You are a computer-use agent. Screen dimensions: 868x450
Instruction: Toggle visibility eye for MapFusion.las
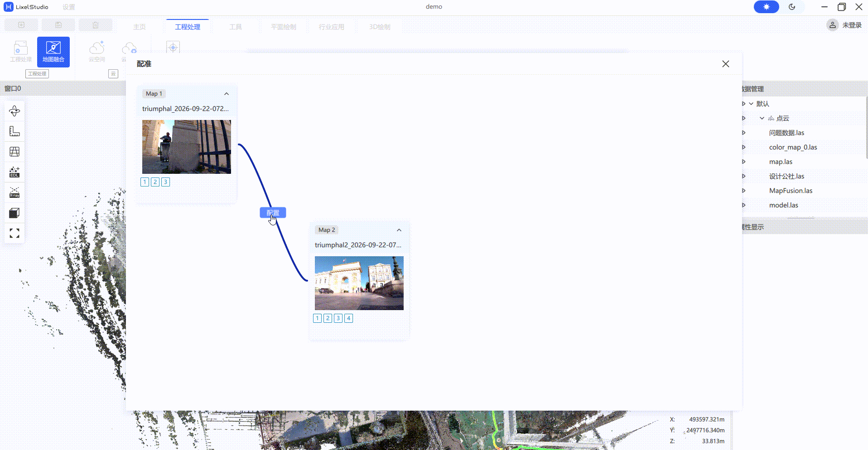click(743, 191)
